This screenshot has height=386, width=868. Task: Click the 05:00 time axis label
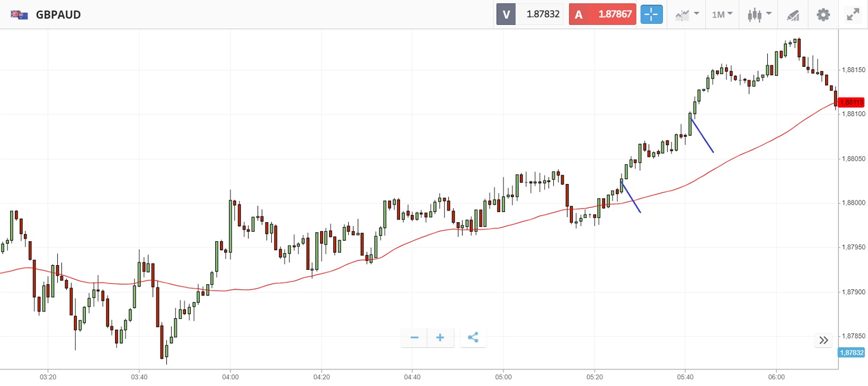coord(503,377)
